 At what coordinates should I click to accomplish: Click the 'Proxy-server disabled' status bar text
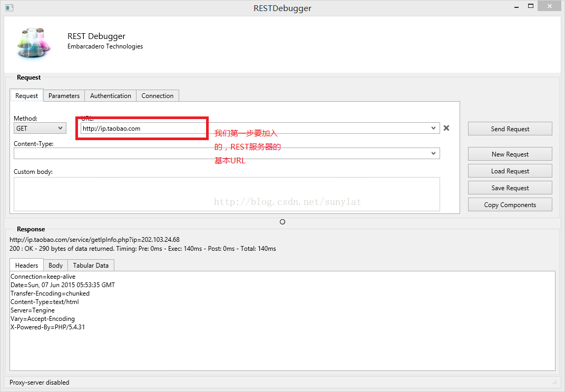click(x=40, y=383)
